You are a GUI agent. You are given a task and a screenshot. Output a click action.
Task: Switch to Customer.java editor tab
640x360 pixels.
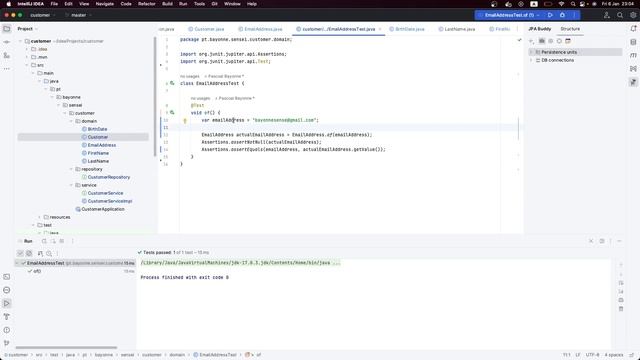click(206, 29)
